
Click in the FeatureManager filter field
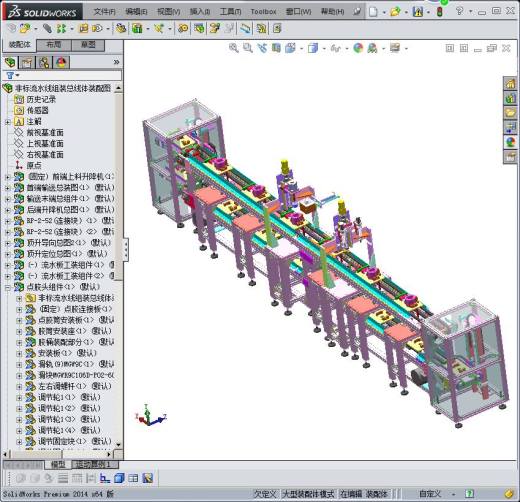[70, 76]
